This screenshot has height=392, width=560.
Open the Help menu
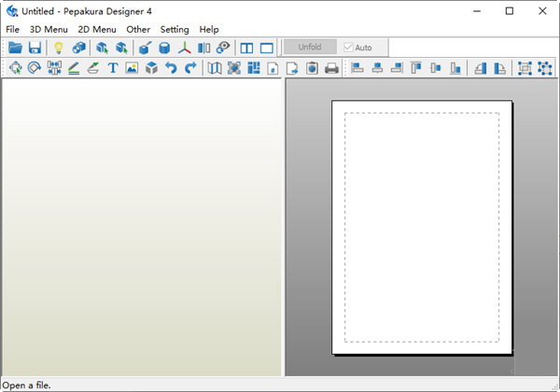click(209, 29)
